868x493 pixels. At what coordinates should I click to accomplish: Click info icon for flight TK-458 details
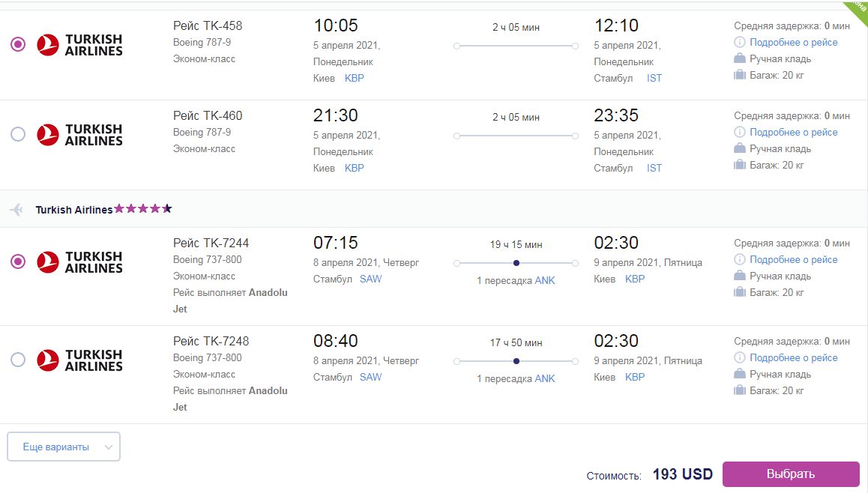click(740, 42)
